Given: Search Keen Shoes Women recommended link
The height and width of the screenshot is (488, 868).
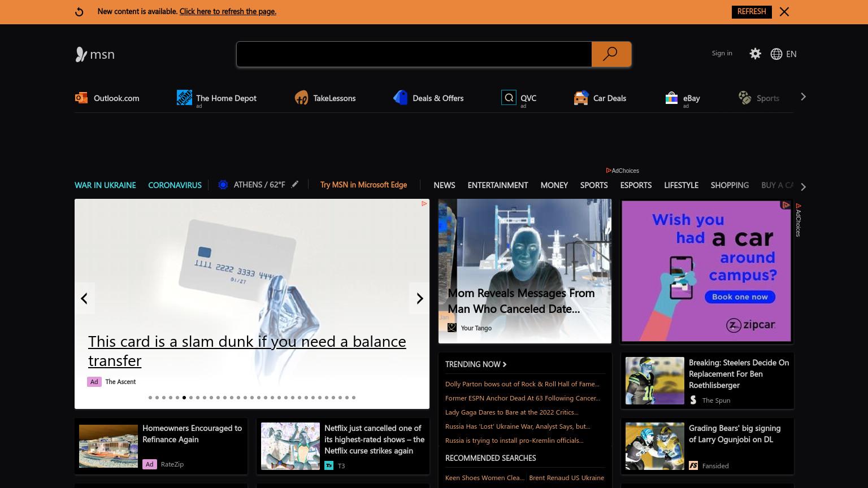Looking at the screenshot, I should click(485, 478).
